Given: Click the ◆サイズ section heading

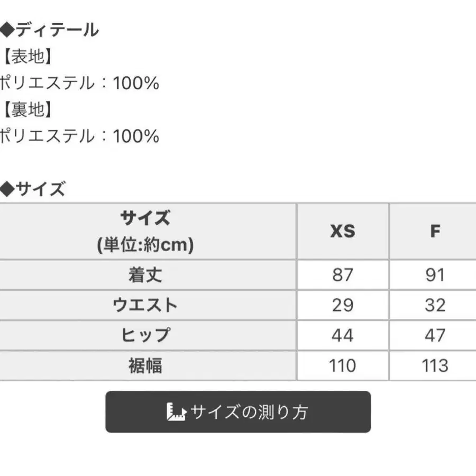Looking at the screenshot, I should (33, 189).
